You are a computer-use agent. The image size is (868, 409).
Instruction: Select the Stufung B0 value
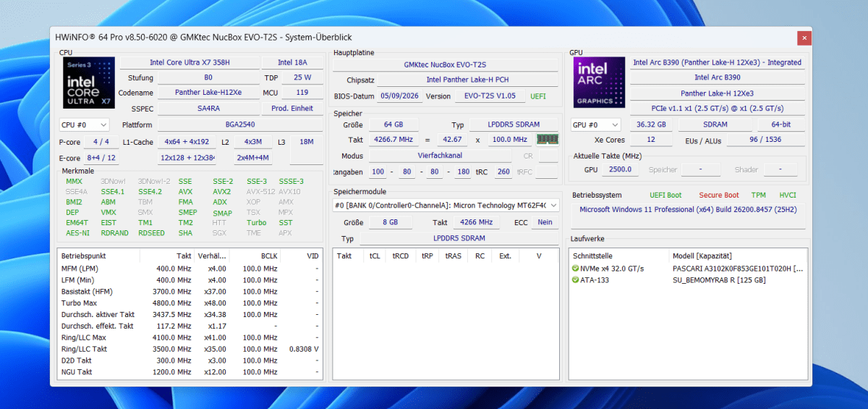208,77
